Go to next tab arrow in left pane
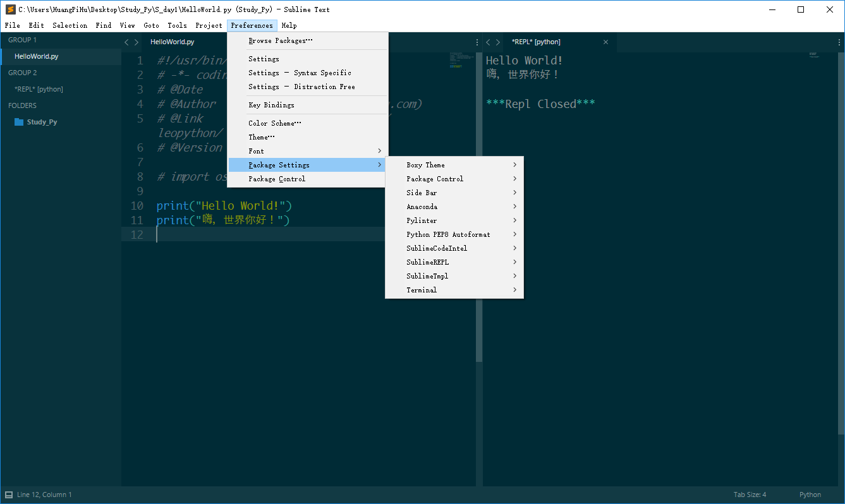The height and width of the screenshot is (504, 845). point(137,42)
